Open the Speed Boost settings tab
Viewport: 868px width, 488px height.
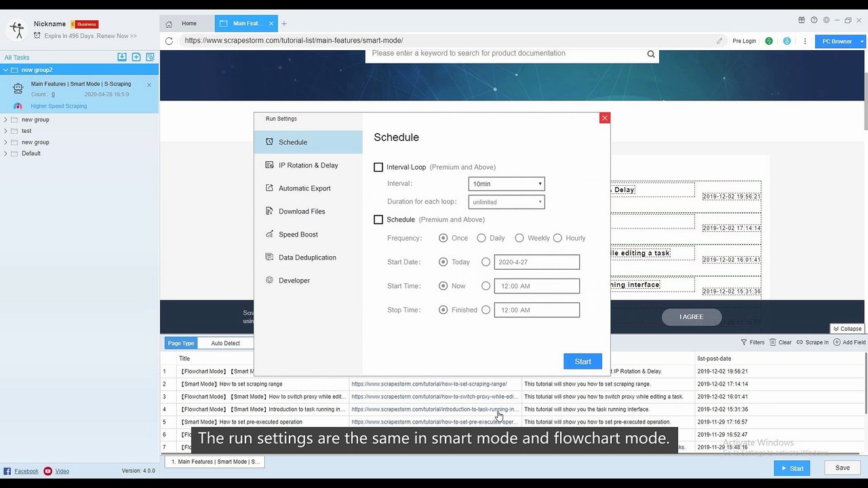tap(309, 235)
